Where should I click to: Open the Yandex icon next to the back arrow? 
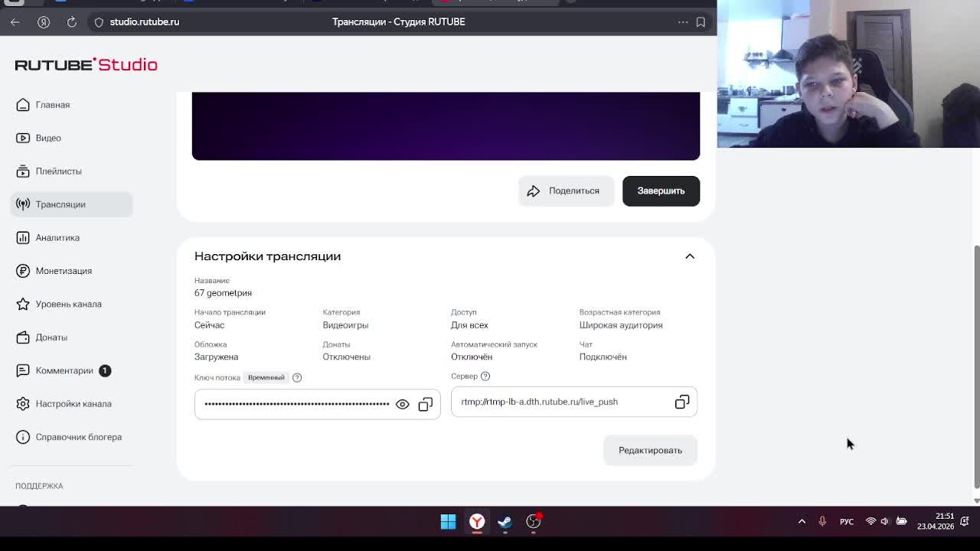(x=44, y=22)
